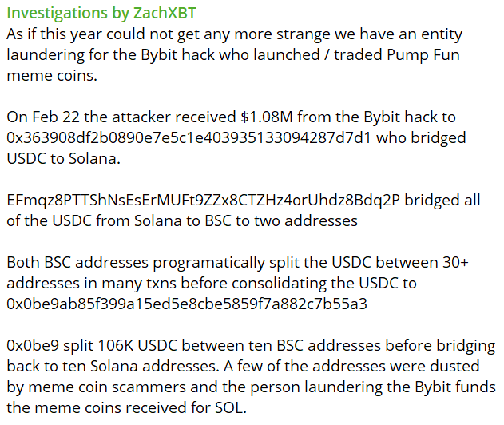504x425 pixels.
Task: Click the shortened 0x0be9 address mention
Action: (33, 346)
